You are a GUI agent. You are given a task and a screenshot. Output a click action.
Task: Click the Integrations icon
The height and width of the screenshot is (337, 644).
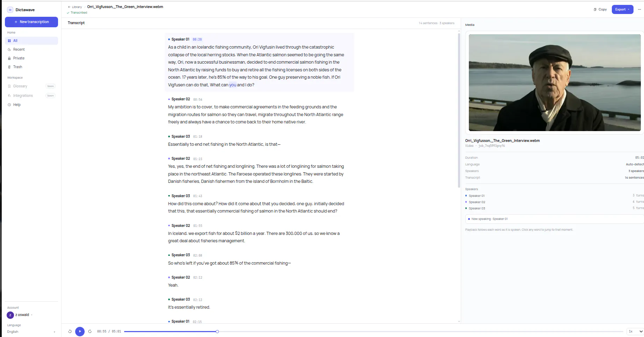[x=9, y=96]
